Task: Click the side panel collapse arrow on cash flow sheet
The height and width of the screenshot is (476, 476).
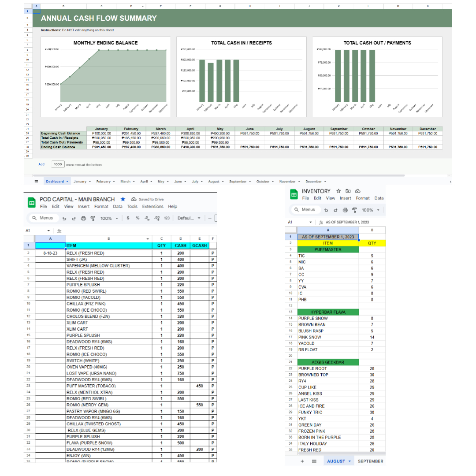Action: coord(450,182)
